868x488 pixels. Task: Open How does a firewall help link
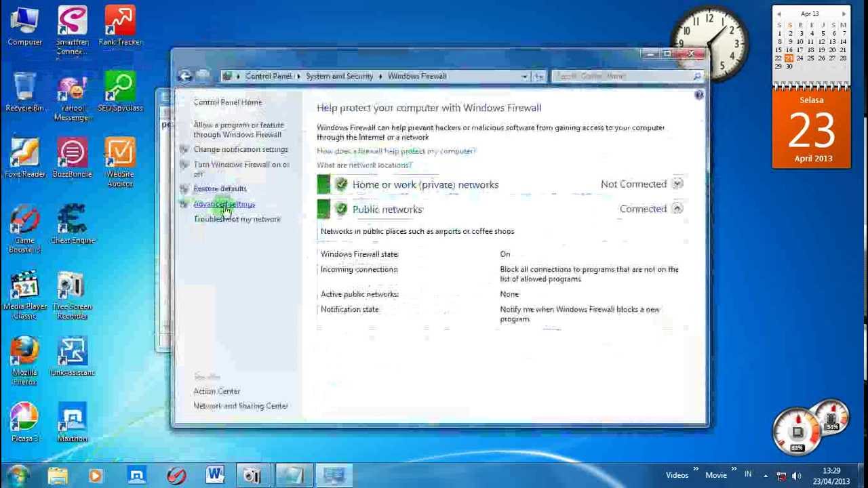(x=396, y=151)
